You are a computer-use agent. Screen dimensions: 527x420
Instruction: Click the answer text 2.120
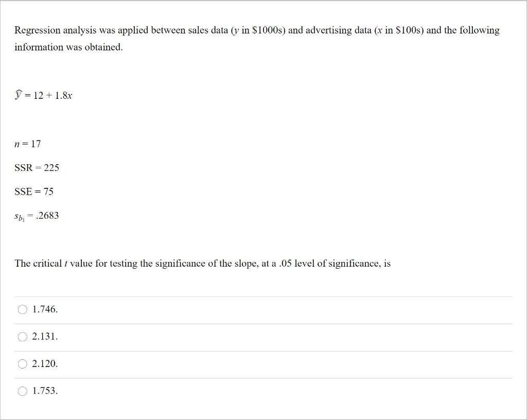pos(45,364)
